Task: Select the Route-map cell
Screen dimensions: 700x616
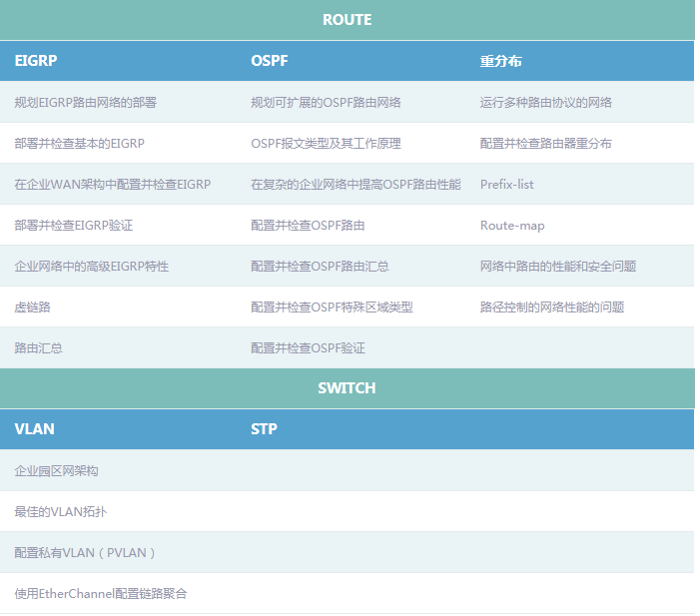Action: [512, 226]
